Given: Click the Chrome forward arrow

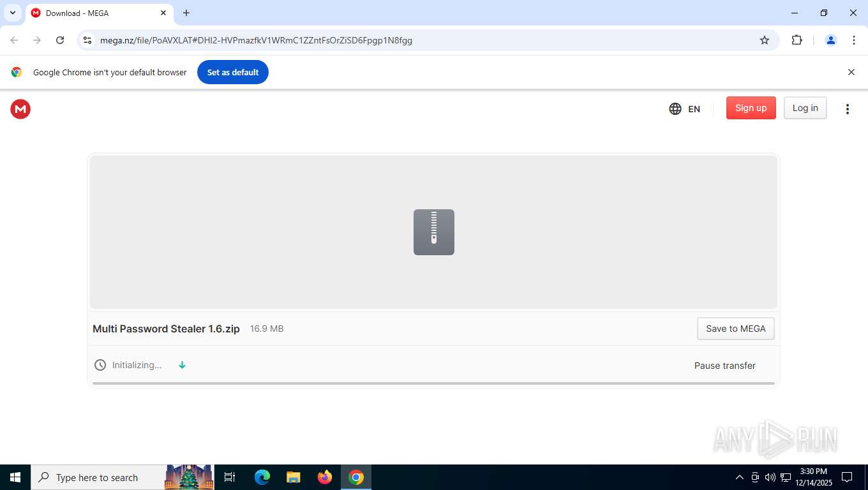Looking at the screenshot, I should 37,40.
